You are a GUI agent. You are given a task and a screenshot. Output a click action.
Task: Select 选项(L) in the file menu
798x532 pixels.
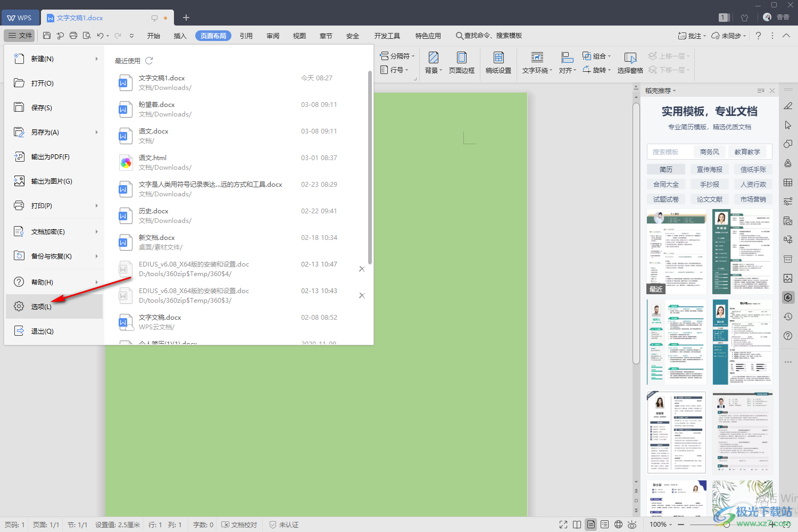click(54, 306)
